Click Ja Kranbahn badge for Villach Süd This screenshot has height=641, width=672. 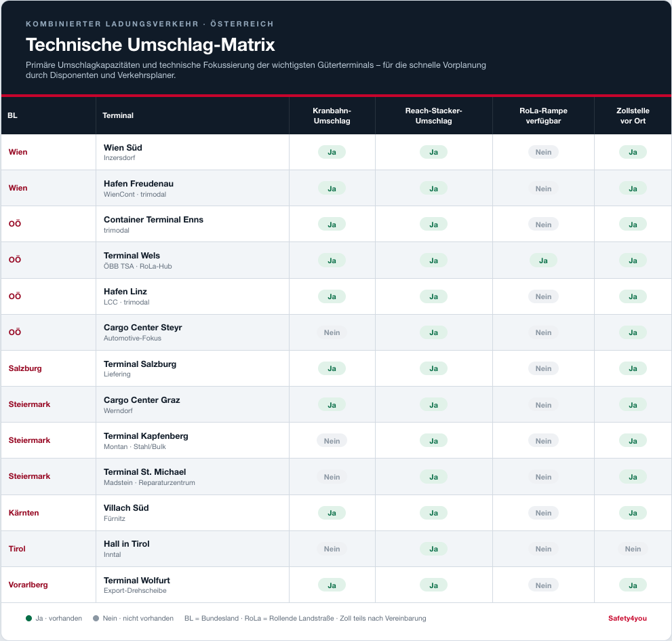pos(332,513)
